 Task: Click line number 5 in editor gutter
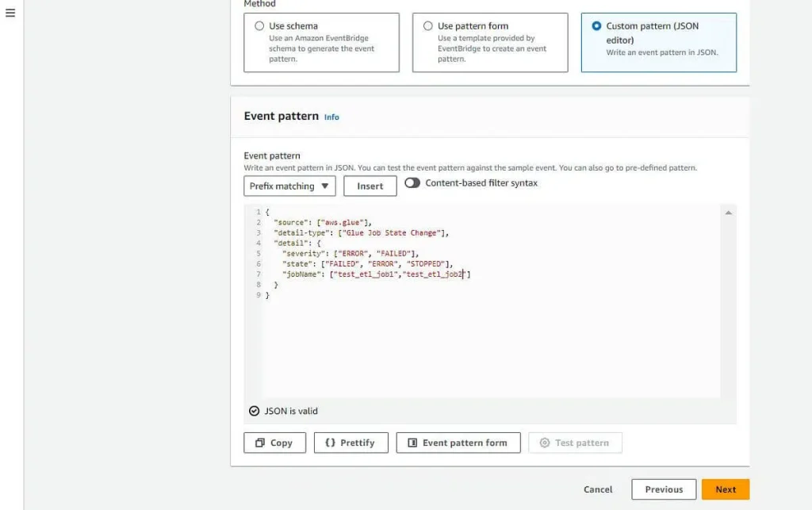click(259, 254)
